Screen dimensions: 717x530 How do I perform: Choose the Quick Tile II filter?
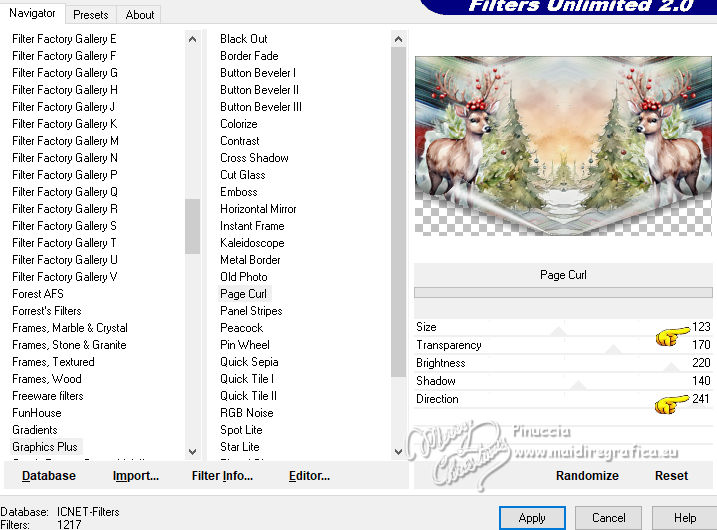coord(248,396)
